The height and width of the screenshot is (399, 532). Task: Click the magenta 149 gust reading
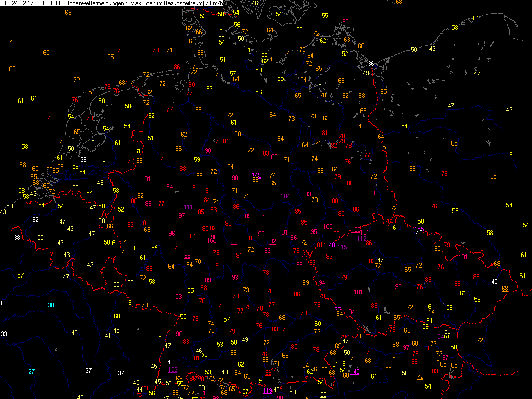pyautogui.click(x=256, y=175)
